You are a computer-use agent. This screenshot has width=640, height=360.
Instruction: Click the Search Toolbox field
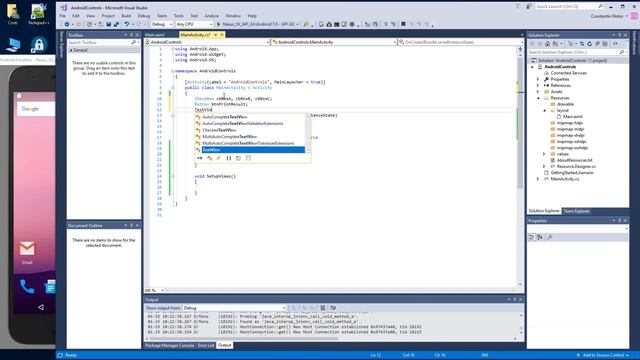[x=99, y=42]
